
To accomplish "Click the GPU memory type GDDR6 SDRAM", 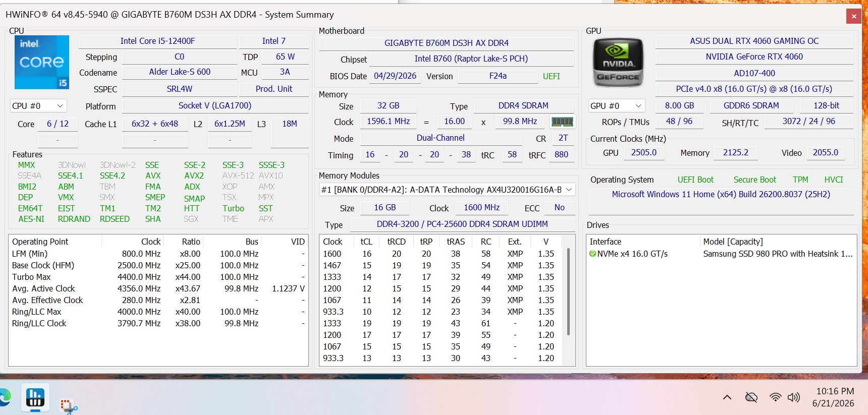I will (x=751, y=106).
